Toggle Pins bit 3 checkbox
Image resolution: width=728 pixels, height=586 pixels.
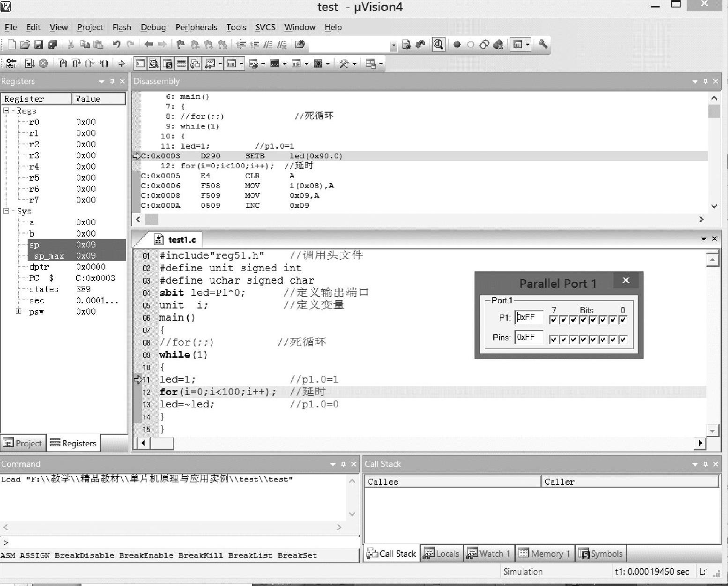[x=593, y=339]
